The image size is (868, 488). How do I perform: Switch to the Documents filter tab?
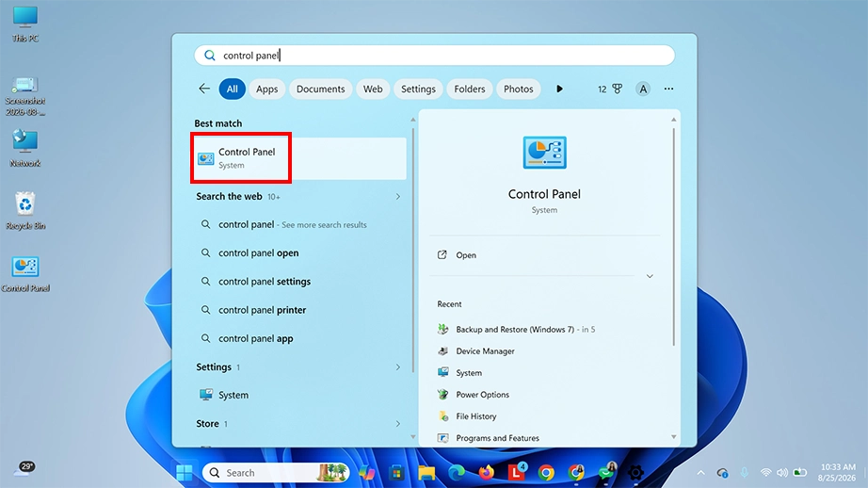(320, 89)
